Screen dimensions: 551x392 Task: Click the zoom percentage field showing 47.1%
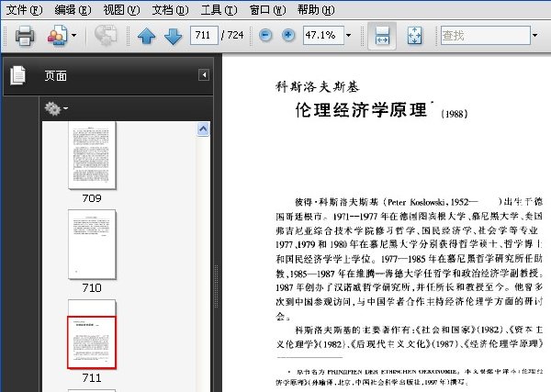coord(323,35)
